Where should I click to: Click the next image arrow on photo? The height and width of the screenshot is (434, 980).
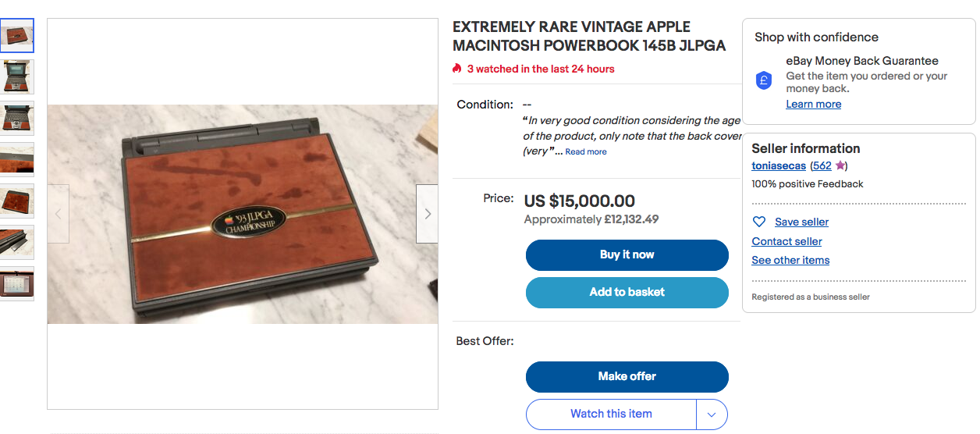(427, 214)
